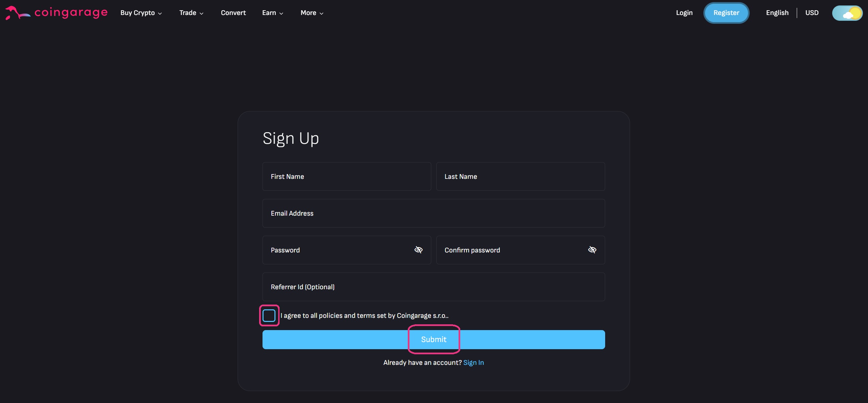The height and width of the screenshot is (403, 868).
Task: Toggle the light/dark theme switch
Action: tap(847, 13)
